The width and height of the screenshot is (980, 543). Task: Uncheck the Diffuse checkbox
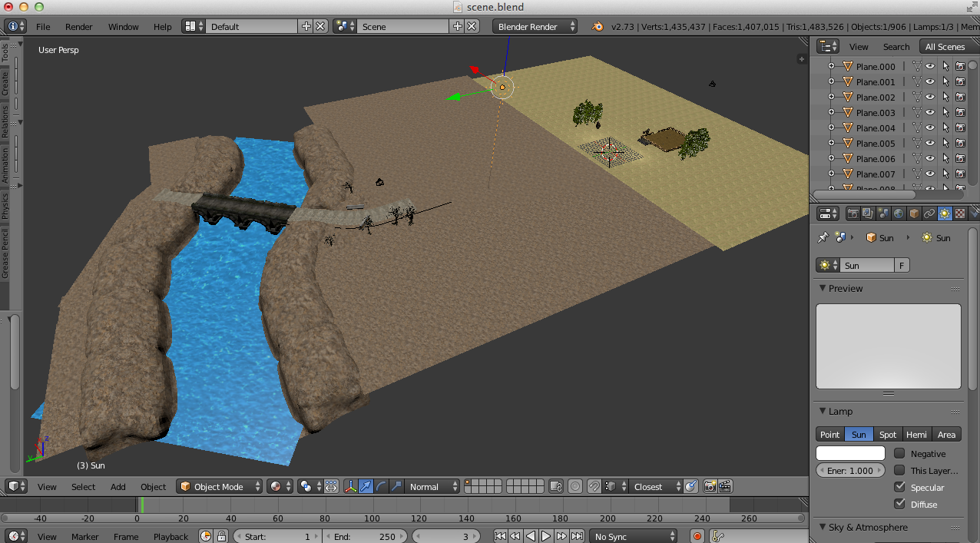[x=899, y=504]
